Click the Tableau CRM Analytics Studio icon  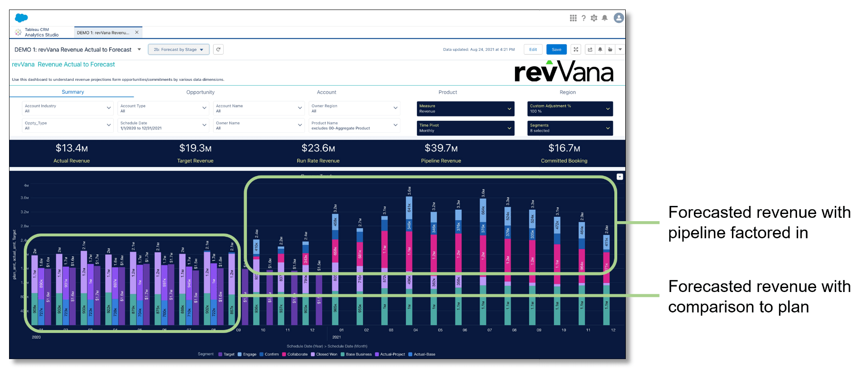tap(18, 32)
